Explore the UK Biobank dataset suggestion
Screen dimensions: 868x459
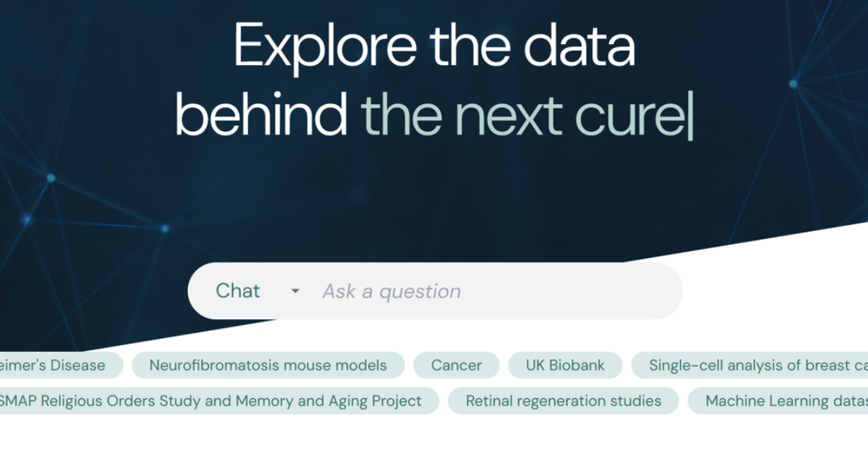pos(566,365)
